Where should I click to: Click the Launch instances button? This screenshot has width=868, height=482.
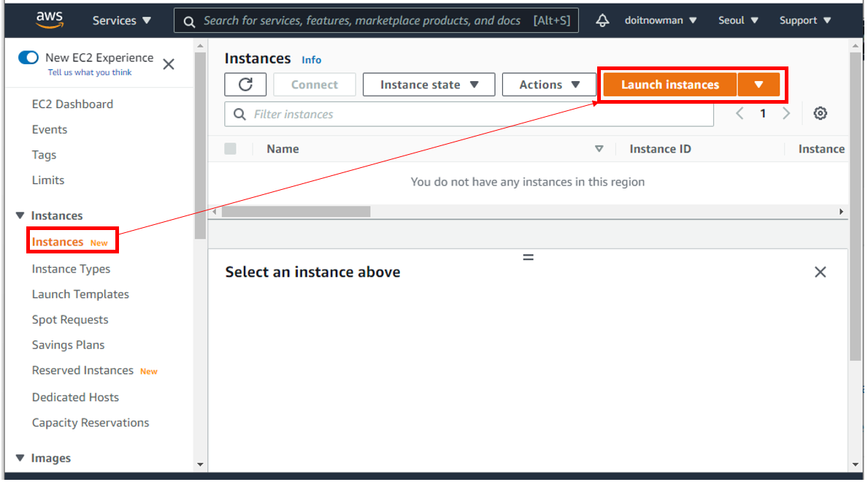click(670, 84)
